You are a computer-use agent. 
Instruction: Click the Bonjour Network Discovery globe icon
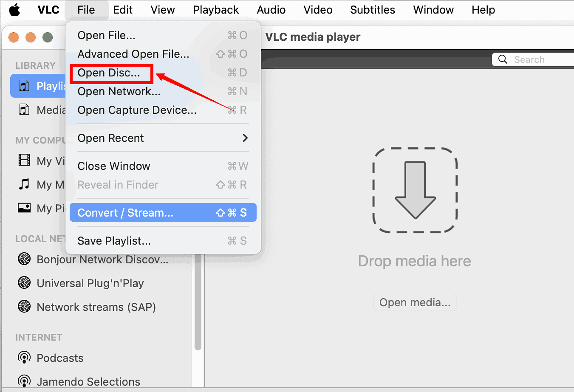coord(24,259)
